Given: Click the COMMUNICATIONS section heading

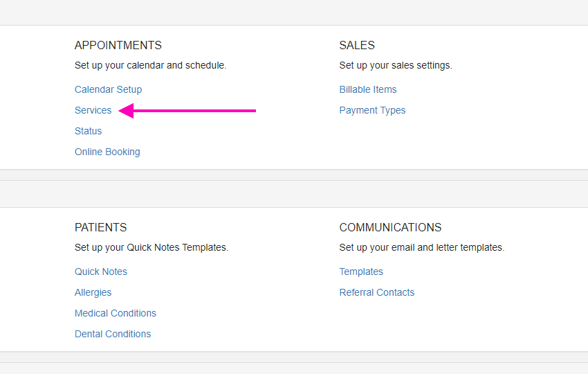Looking at the screenshot, I should pyautogui.click(x=390, y=228).
